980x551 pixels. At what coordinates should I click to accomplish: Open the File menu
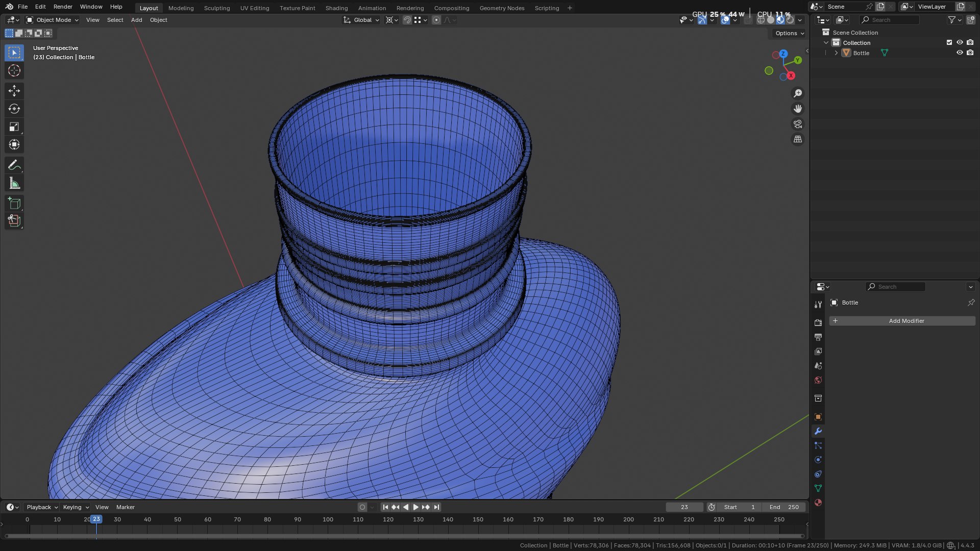coord(22,7)
